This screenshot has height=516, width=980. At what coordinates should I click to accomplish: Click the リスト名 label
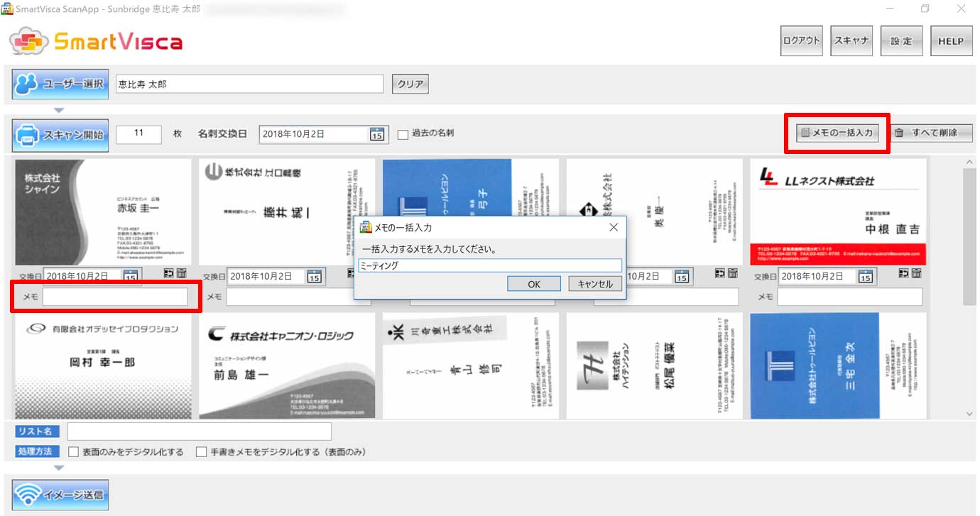coord(38,432)
